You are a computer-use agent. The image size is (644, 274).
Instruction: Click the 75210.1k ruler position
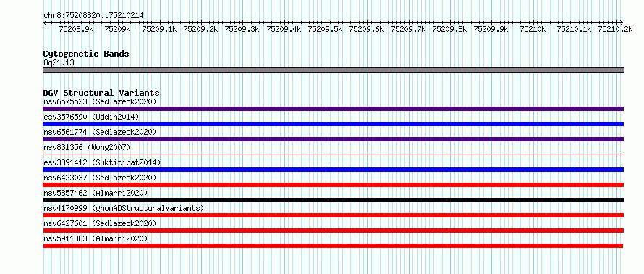[x=575, y=29]
